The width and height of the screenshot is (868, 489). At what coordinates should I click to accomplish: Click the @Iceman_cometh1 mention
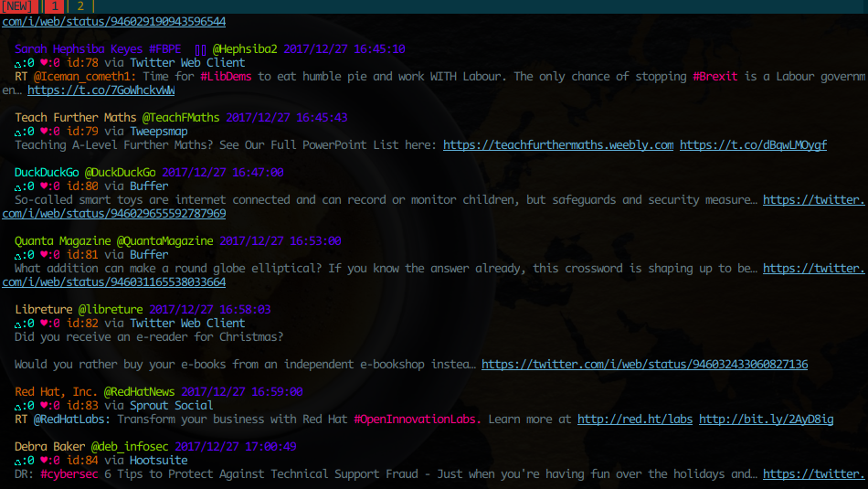pos(84,77)
